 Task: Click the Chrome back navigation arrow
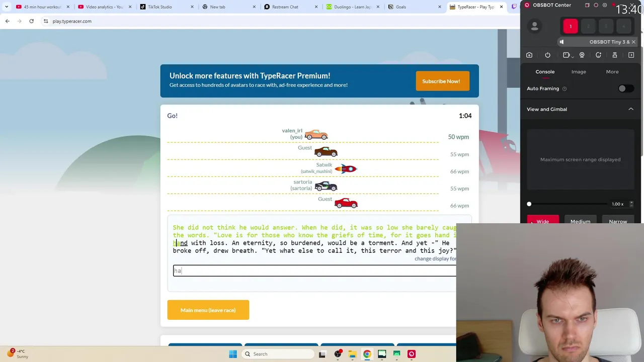coord(7,21)
